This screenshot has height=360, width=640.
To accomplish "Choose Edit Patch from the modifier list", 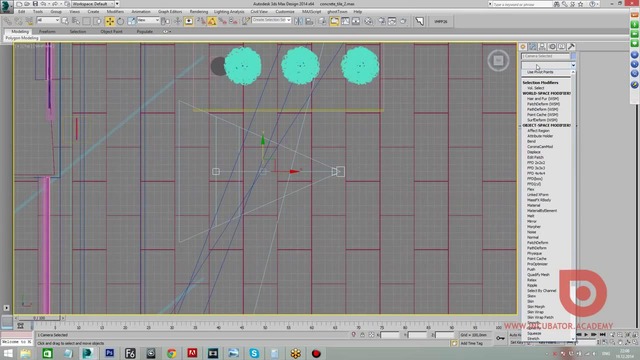I will click(535, 157).
